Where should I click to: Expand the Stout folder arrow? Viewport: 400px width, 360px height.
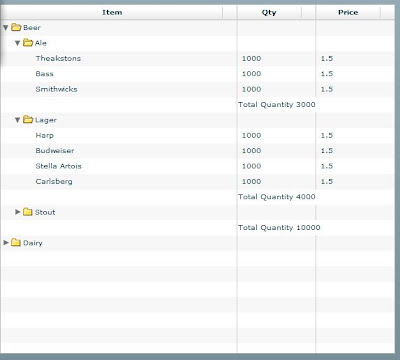[18, 212]
